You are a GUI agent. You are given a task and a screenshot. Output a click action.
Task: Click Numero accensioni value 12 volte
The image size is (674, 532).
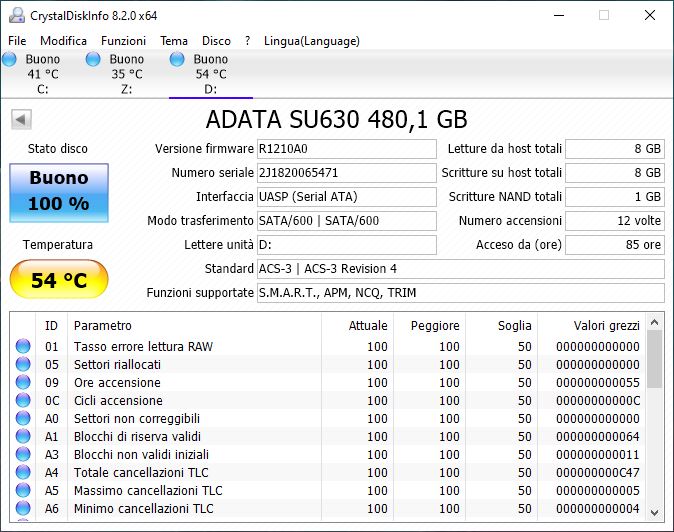coord(615,221)
